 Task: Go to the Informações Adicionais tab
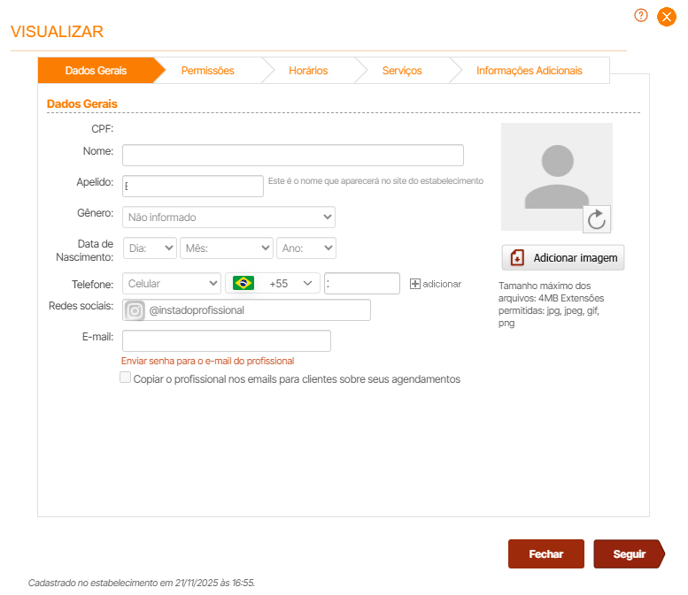[x=528, y=71]
